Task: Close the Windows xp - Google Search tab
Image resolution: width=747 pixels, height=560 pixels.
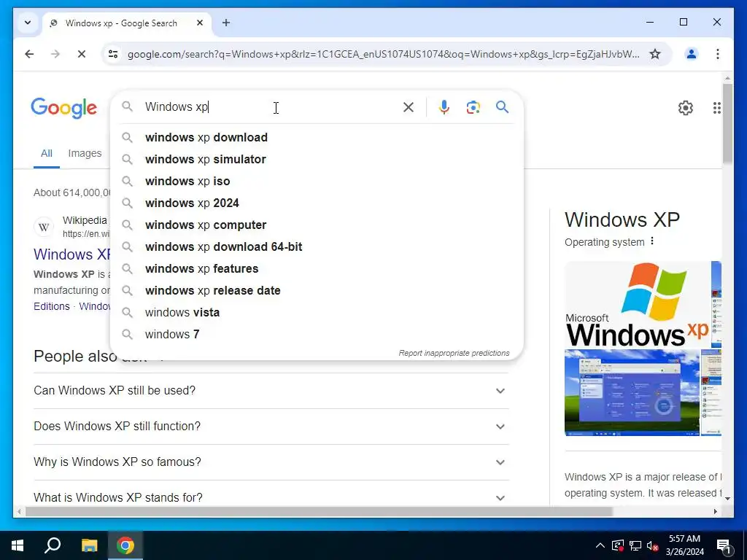Action: point(200,23)
